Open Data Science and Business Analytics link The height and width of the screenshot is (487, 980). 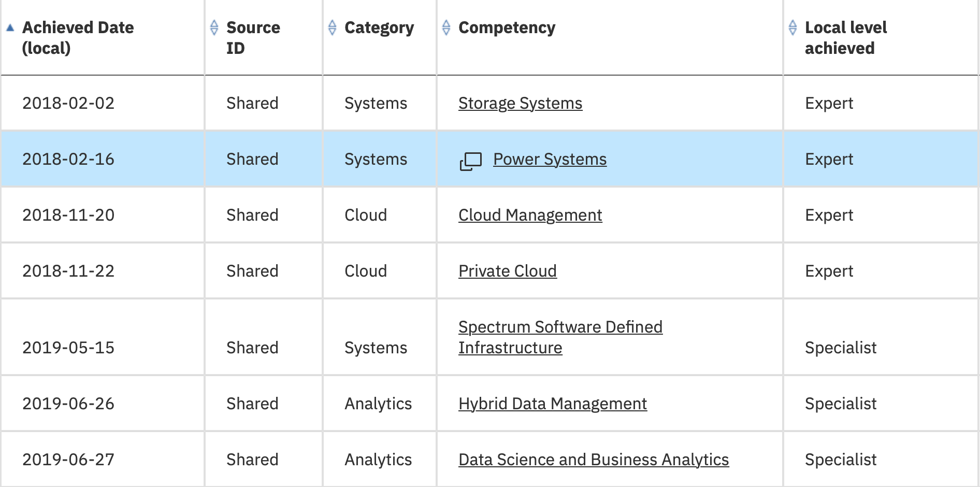pyautogui.click(x=593, y=460)
